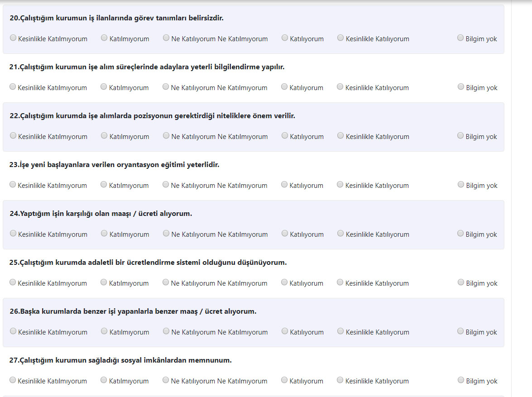Select 'Ne Katılıyorum Ne Katılmıyorum' for question 20
The width and height of the screenshot is (532, 397).
[x=166, y=38]
